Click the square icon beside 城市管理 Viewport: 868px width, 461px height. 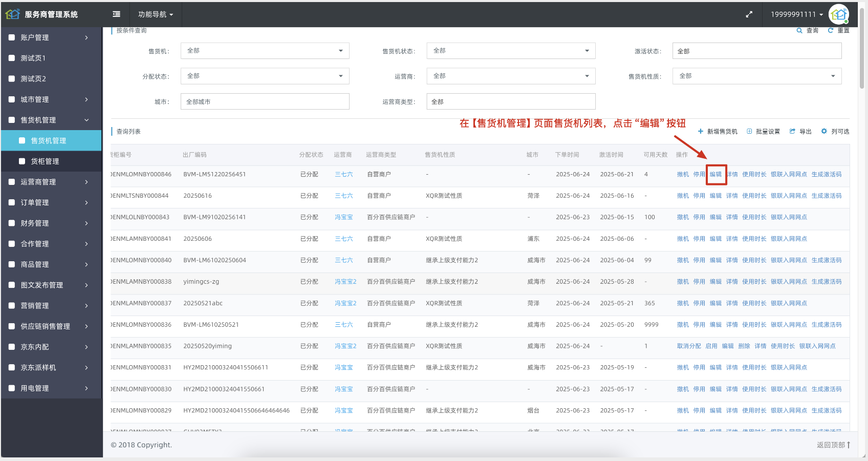[x=12, y=99]
